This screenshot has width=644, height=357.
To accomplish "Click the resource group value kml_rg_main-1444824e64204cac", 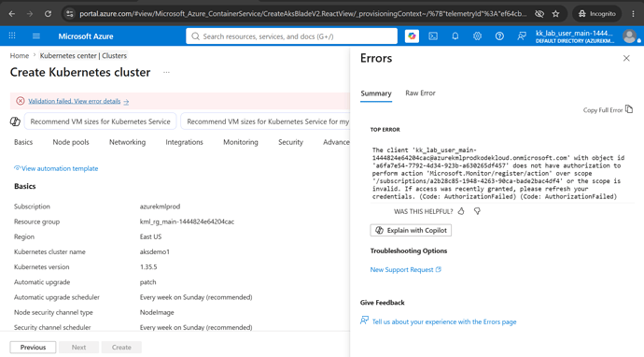I will [187, 221].
